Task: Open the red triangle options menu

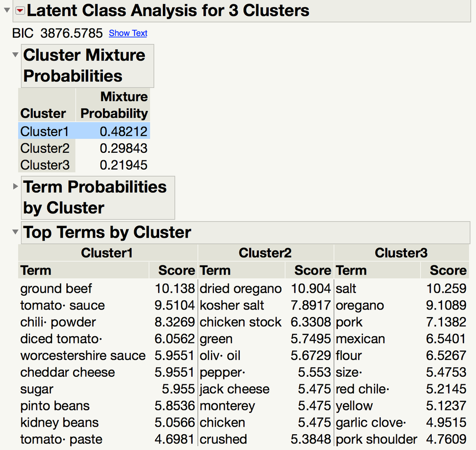Action: pos(20,11)
